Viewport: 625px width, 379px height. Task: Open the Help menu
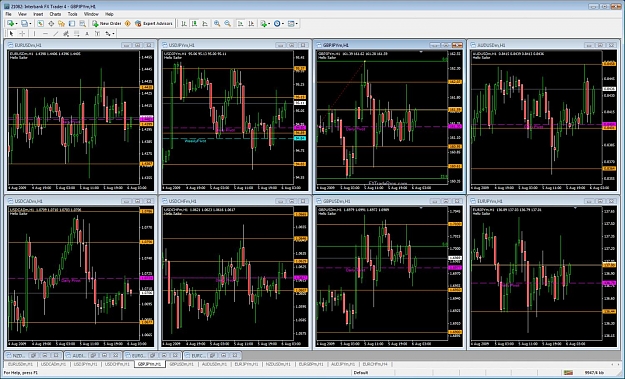point(109,14)
